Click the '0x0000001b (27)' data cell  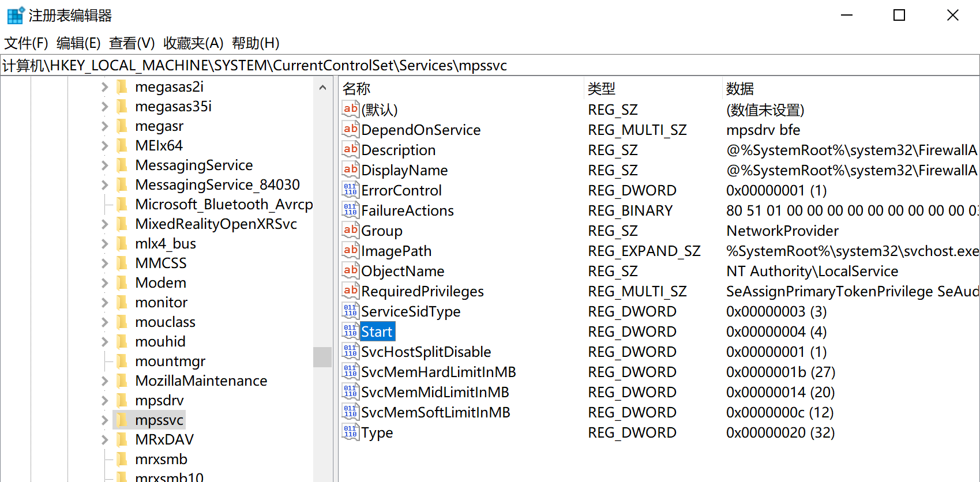[x=781, y=372]
